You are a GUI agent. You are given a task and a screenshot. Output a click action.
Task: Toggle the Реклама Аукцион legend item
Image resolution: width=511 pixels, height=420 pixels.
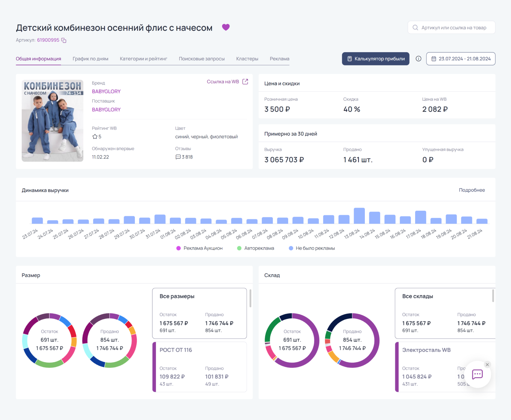pyautogui.click(x=200, y=248)
